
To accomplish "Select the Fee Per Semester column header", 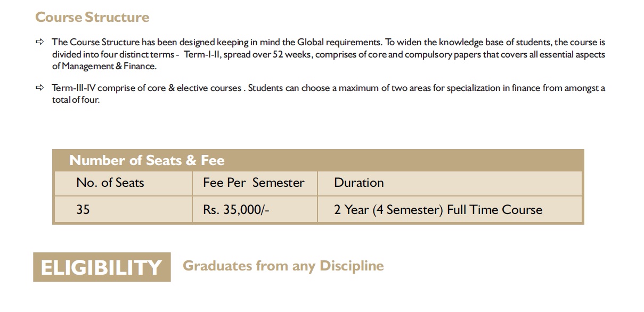I will pos(254,183).
